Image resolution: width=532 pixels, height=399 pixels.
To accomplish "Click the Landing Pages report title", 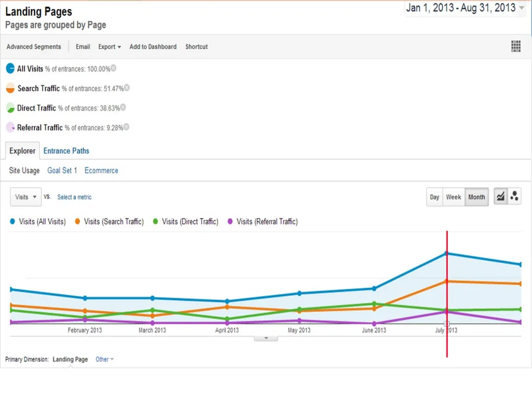I will (38, 11).
